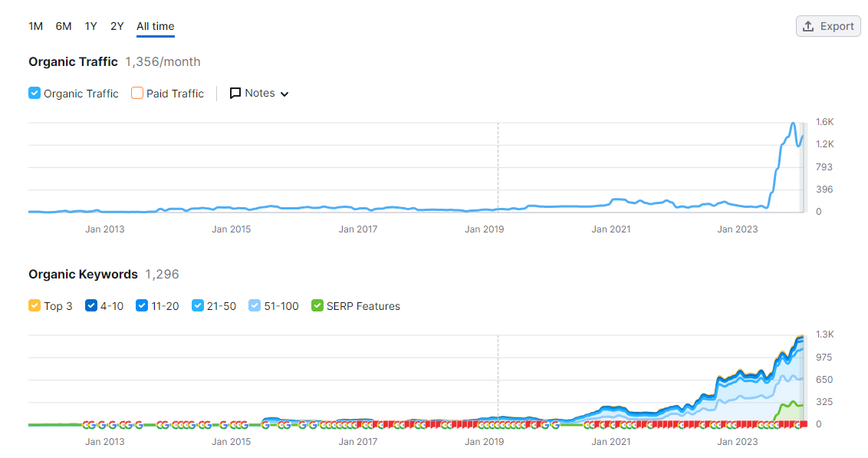This screenshot has height=458, width=868.
Task: Uncheck the Organic Traffic checkbox
Action: [x=34, y=93]
